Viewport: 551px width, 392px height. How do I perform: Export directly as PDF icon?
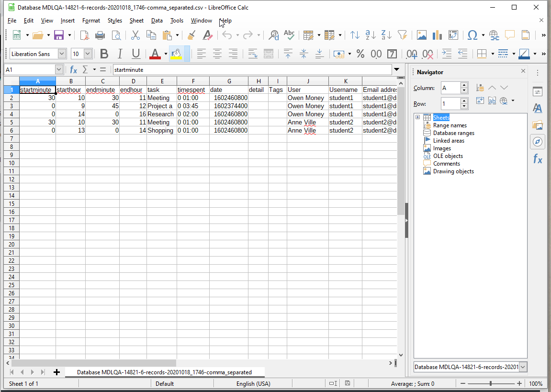84,35
